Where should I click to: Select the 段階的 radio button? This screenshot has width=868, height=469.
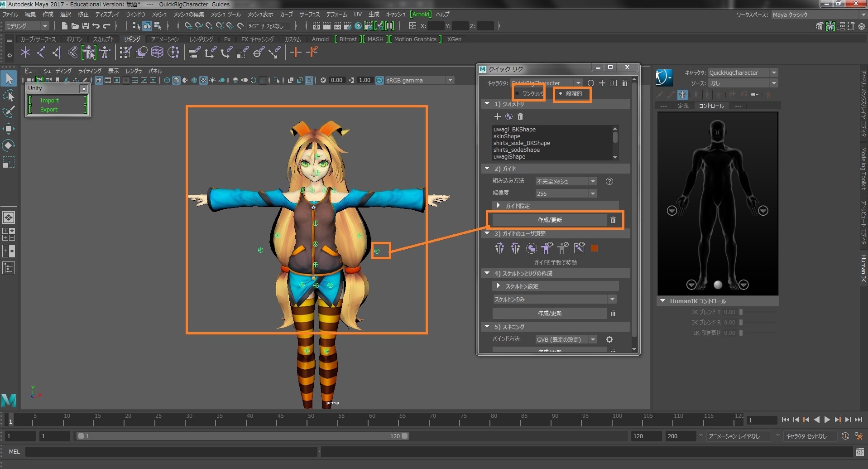click(x=561, y=94)
